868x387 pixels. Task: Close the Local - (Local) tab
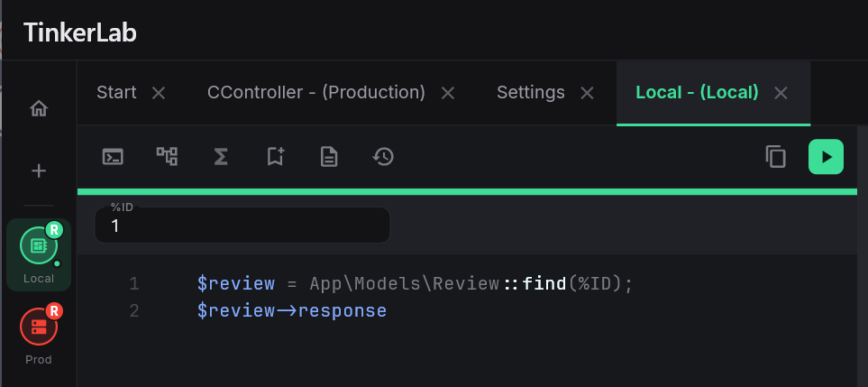pyautogui.click(x=781, y=93)
